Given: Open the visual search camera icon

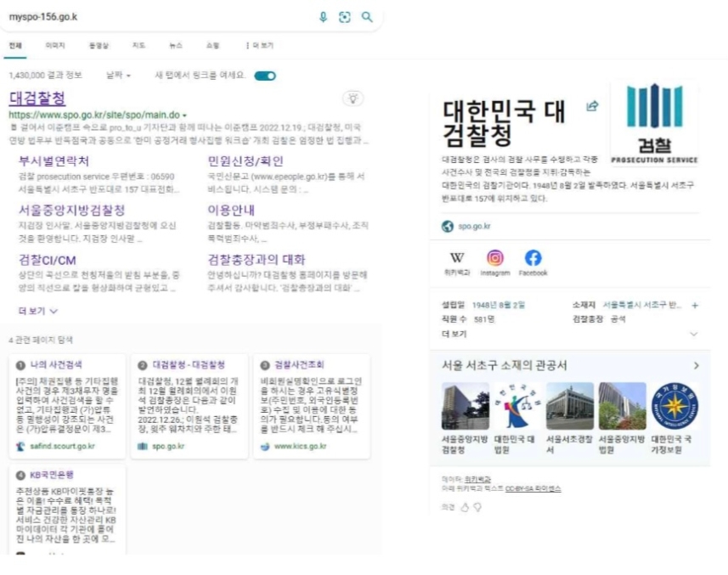Looking at the screenshot, I should click(x=345, y=17).
